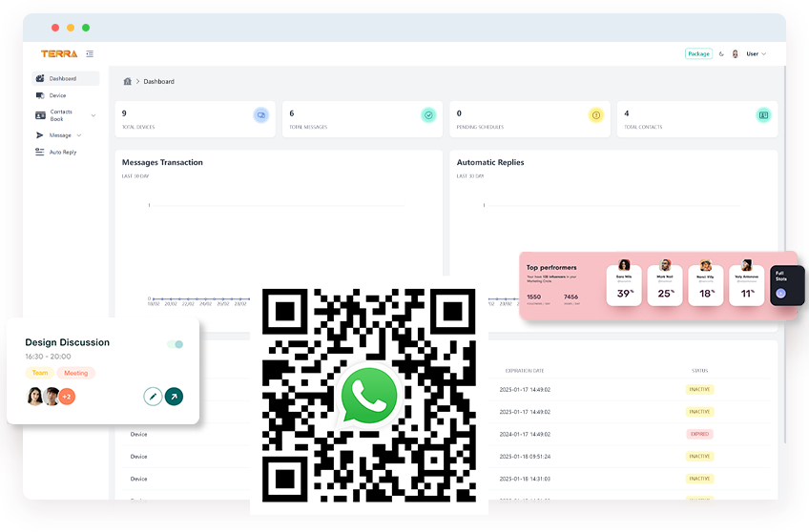Click the TERRA logo
Screen dimensions: 809x532
(x=59, y=53)
